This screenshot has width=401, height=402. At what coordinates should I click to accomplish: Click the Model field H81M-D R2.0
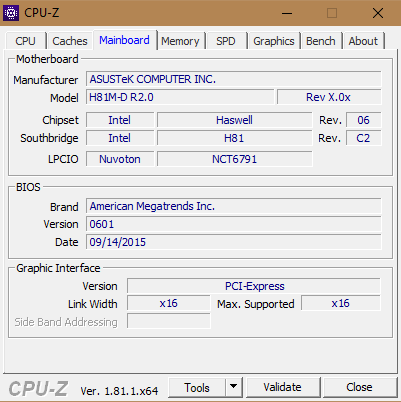click(x=180, y=97)
